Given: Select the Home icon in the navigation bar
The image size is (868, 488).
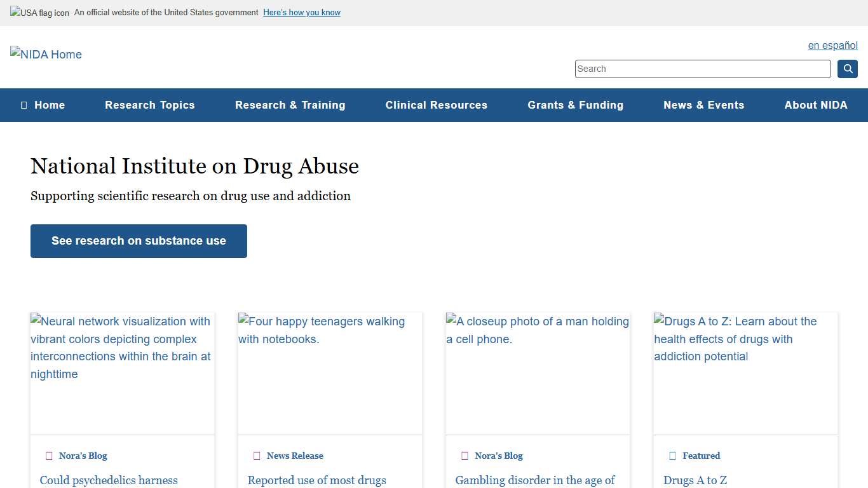Looking at the screenshot, I should (x=24, y=105).
